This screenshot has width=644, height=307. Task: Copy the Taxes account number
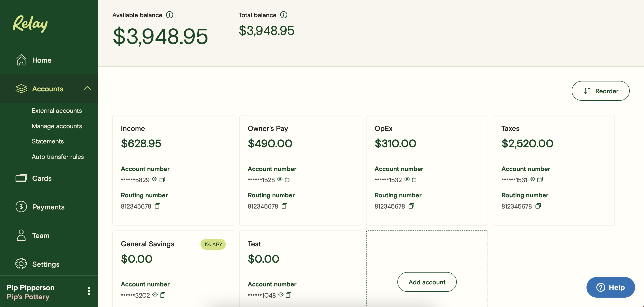(540, 179)
